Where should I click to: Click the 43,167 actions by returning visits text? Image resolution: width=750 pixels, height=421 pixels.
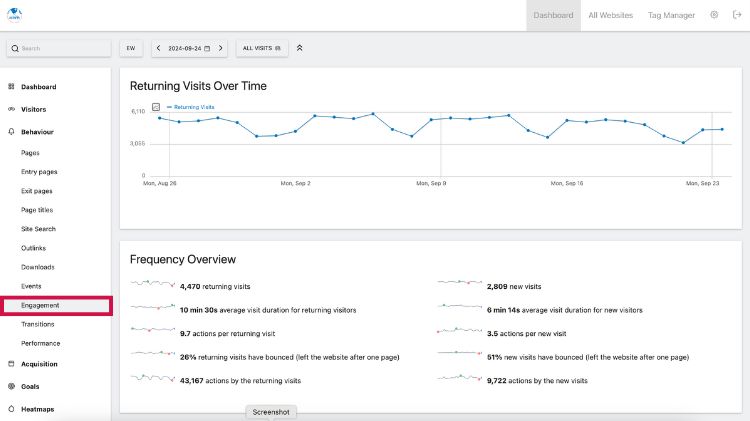pyautogui.click(x=240, y=381)
